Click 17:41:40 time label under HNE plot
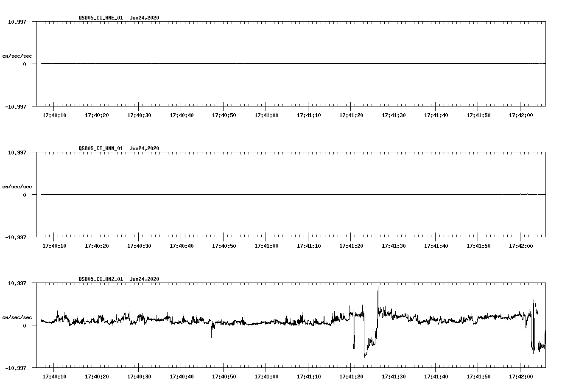576x392 pixels. (436, 115)
